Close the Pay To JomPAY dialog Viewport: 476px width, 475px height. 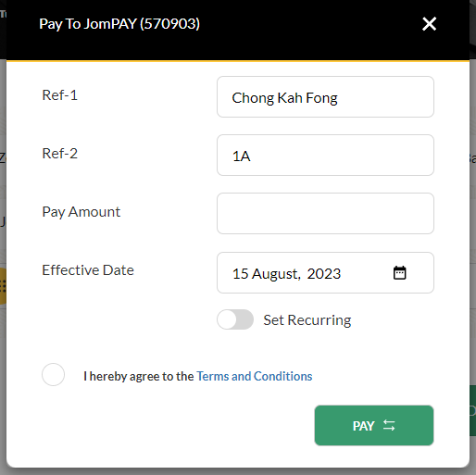click(x=429, y=24)
